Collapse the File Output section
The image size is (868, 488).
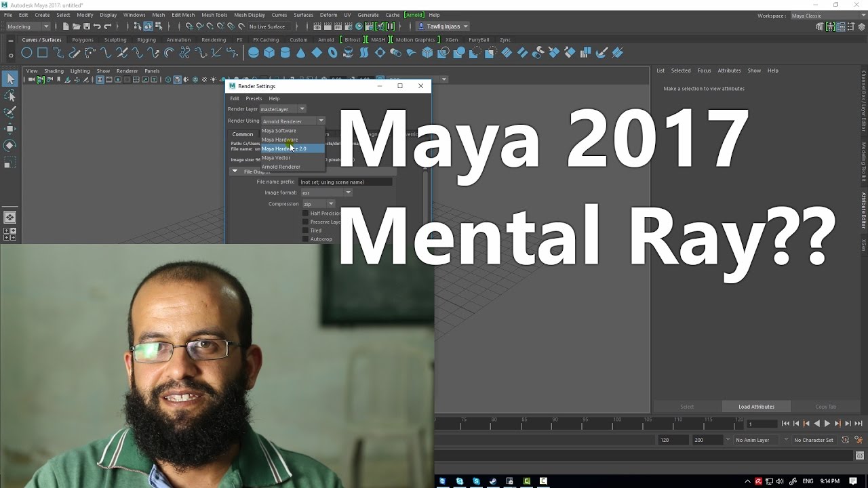[x=235, y=171]
